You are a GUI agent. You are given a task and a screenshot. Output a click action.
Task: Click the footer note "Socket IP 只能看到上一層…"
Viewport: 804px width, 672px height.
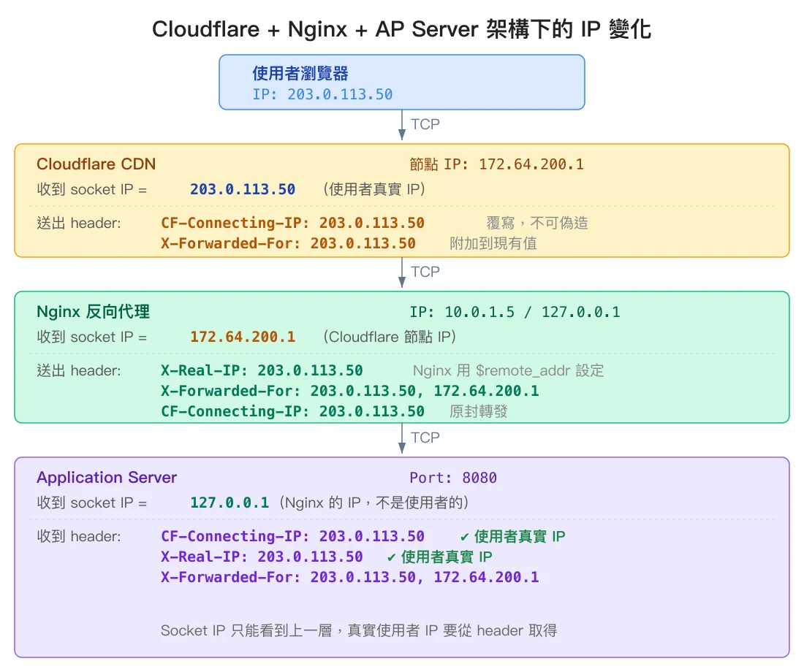359,630
